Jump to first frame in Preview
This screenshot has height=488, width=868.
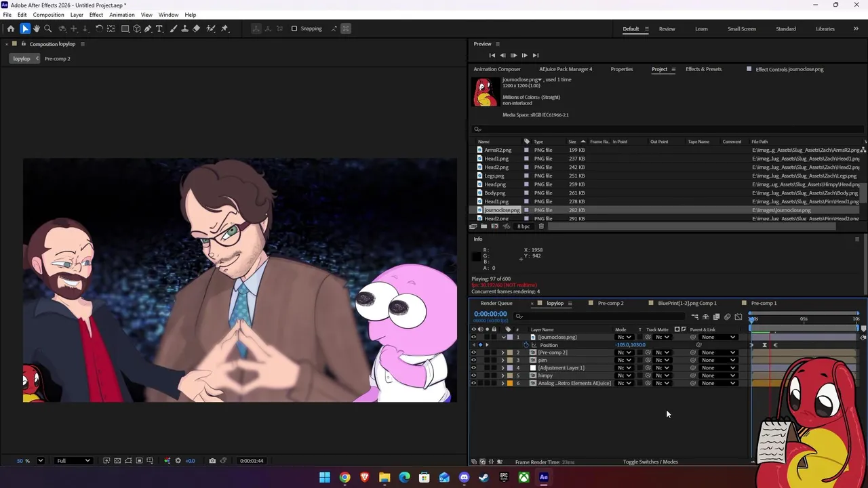tap(492, 55)
